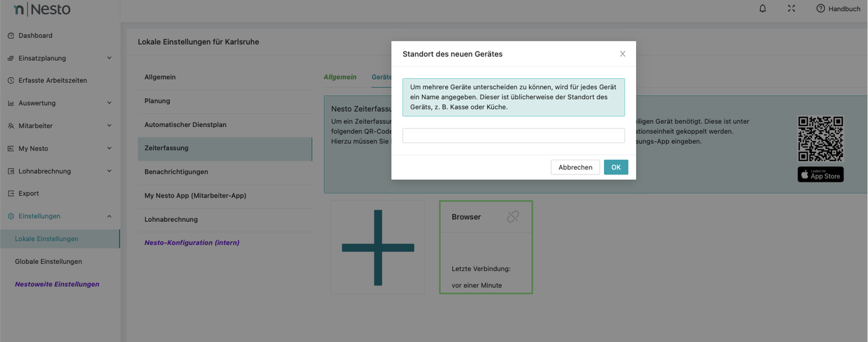
Task: Switch to the Allgemein tab
Action: point(340,77)
